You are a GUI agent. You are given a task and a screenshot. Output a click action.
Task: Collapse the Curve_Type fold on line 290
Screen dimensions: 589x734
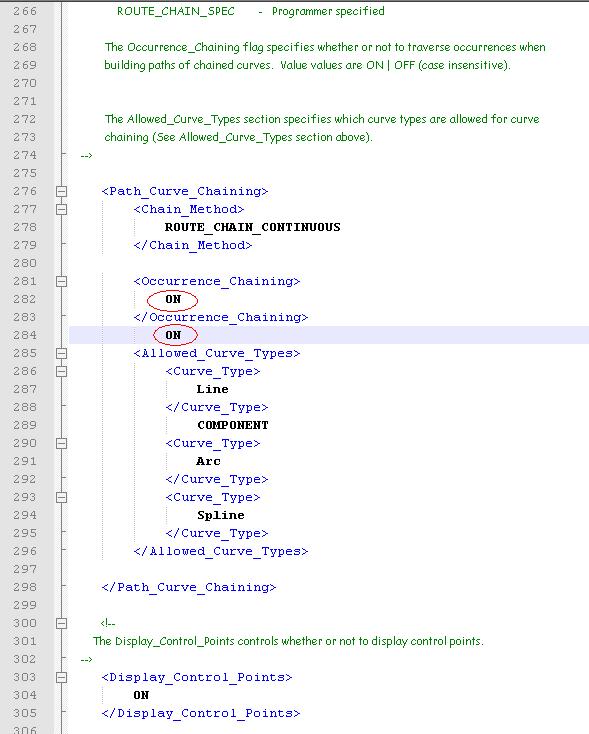point(61,443)
